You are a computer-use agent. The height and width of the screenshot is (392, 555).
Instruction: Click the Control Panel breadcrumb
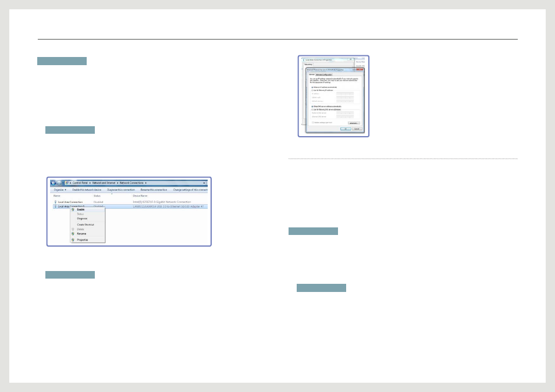click(80, 183)
